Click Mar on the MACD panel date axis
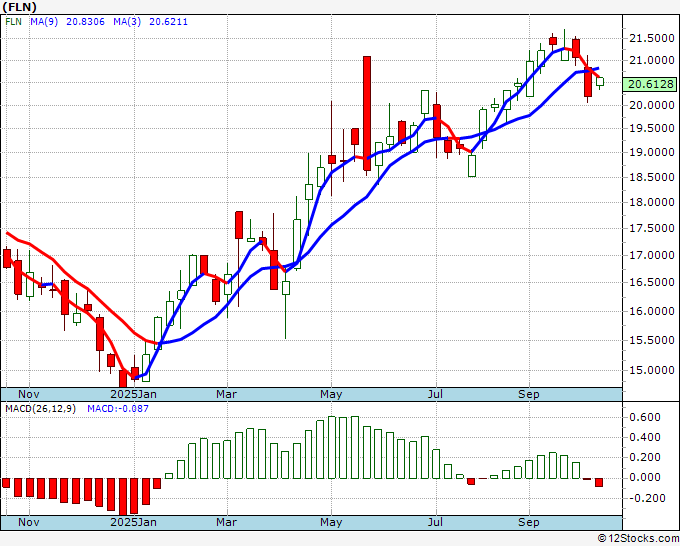This screenshot has height=546, width=680. pyautogui.click(x=226, y=522)
